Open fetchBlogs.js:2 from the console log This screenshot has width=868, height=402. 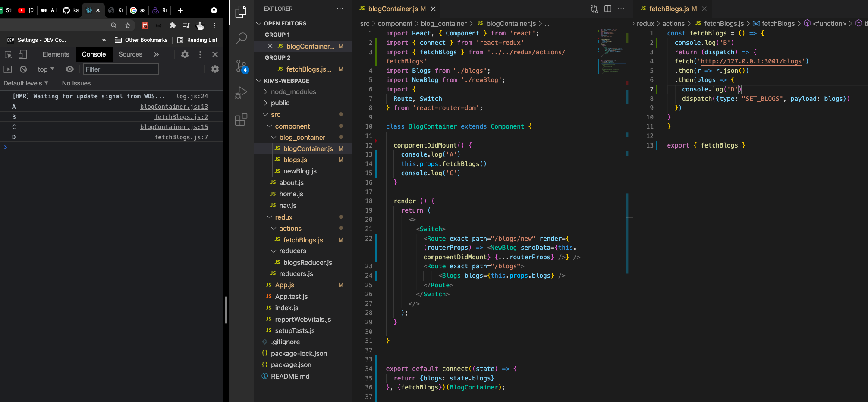(181, 116)
